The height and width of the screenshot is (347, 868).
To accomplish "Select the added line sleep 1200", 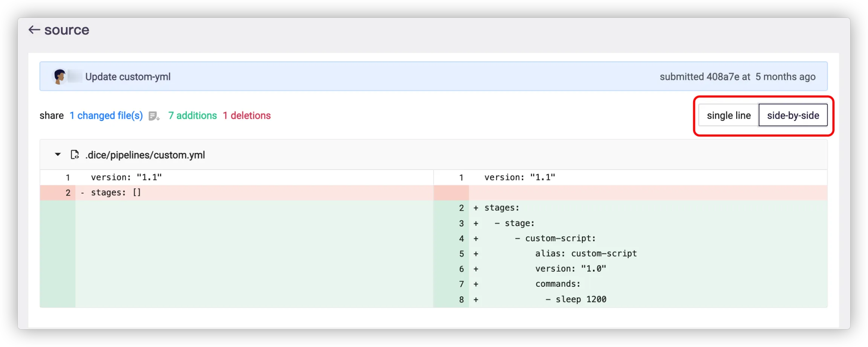I will (x=576, y=300).
